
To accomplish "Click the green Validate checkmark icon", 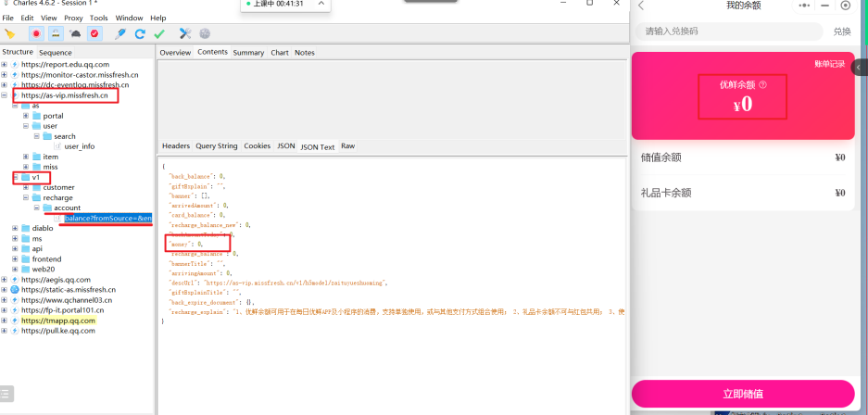I will 159,33.
